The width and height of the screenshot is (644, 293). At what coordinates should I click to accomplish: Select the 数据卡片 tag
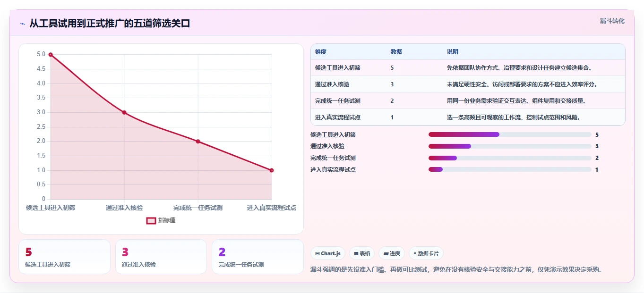[426, 253]
